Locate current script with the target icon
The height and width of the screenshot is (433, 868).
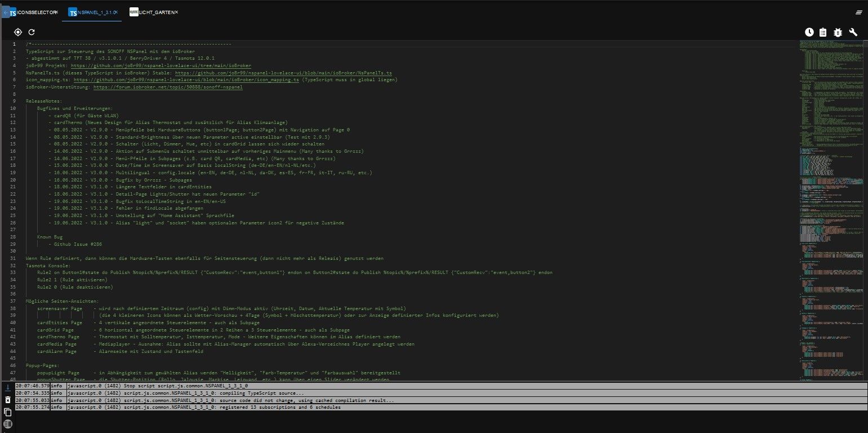(18, 32)
